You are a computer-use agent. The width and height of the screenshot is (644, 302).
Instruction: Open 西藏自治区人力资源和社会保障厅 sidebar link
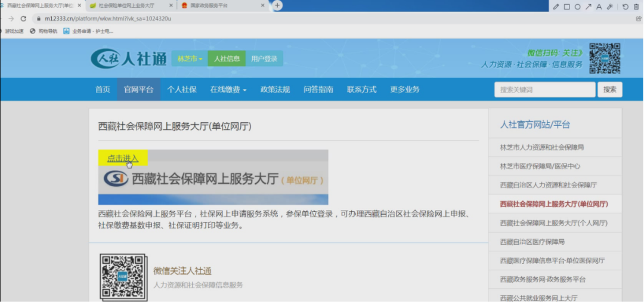click(549, 185)
